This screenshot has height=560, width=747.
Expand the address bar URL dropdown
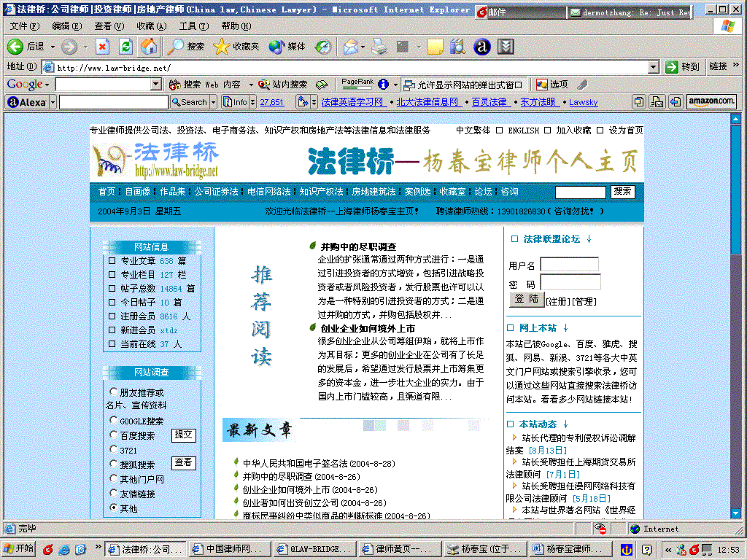(654, 67)
